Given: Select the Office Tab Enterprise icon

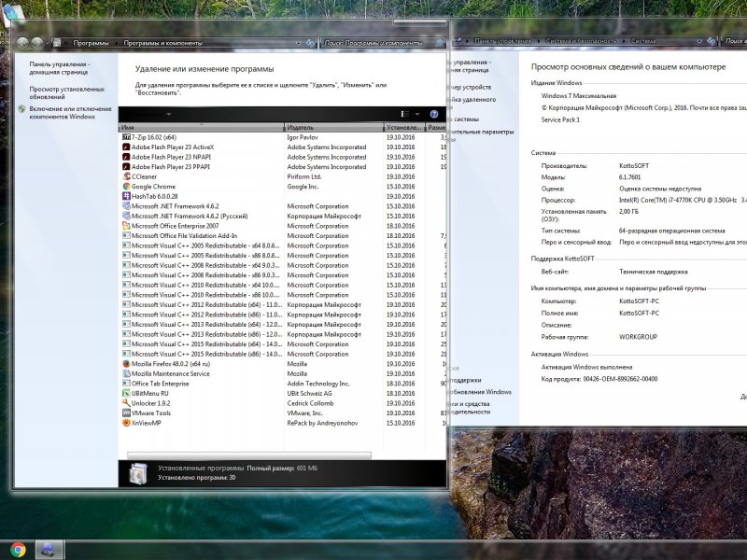Looking at the screenshot, I should (x=126, y=384).
